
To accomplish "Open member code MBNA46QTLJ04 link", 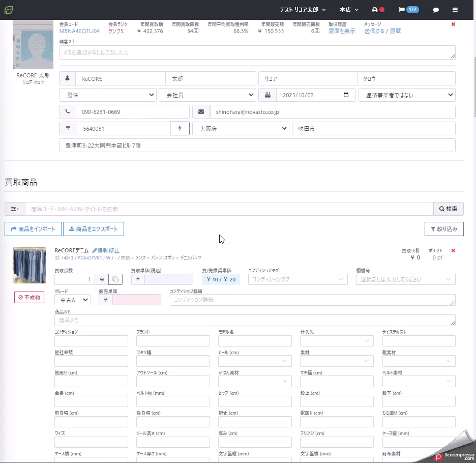I will [x=79, y=31].
